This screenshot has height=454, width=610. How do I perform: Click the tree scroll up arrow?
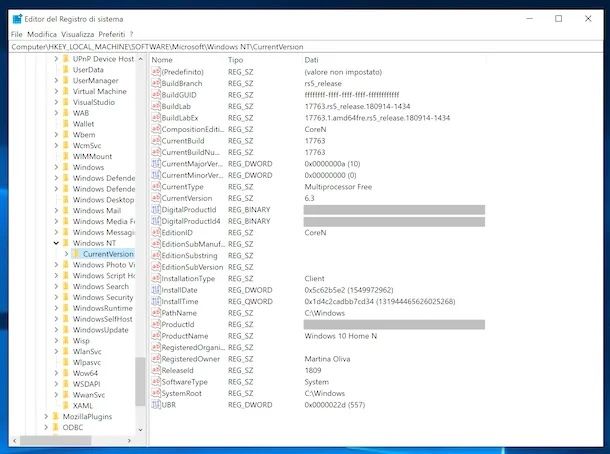(140, 59)
